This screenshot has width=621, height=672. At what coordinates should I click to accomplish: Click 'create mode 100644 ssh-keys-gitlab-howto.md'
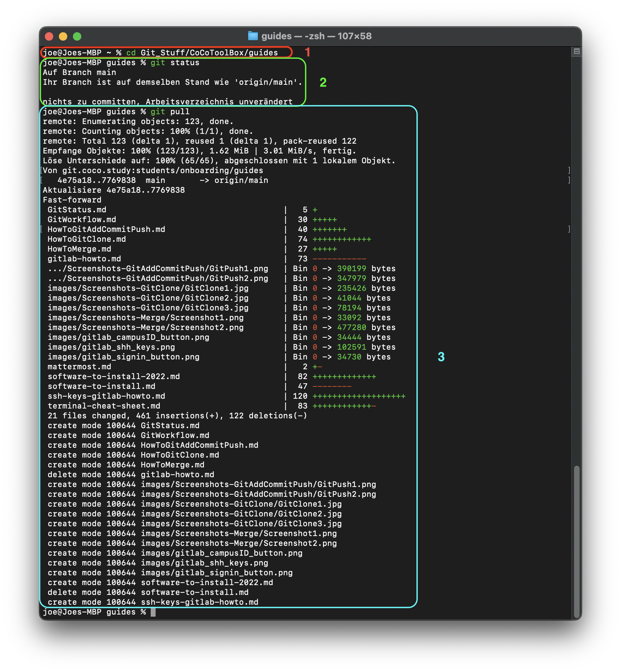pos(153,602)
